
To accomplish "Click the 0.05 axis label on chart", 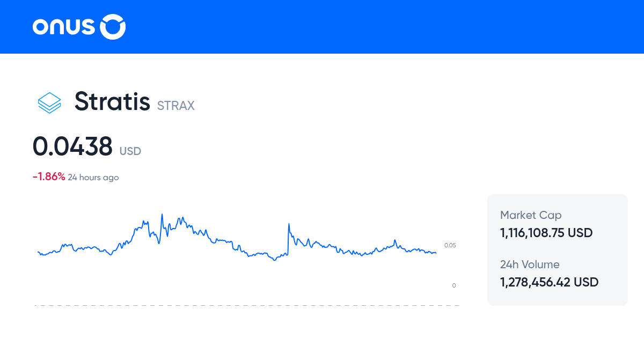I will pyautogui.click(x=451, y=245).
